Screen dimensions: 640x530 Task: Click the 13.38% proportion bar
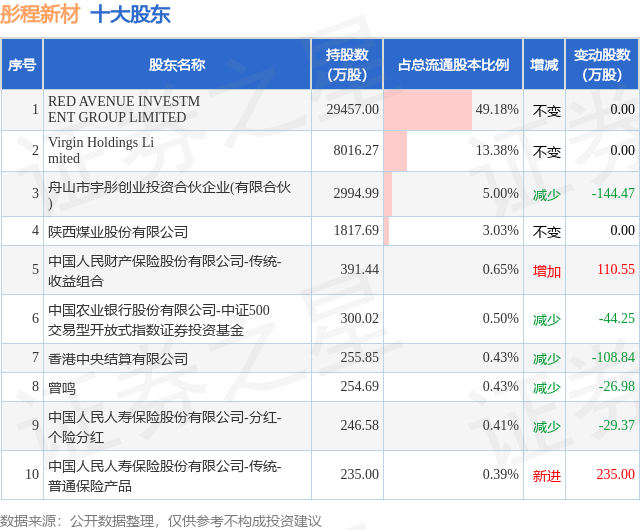(396, 151)
